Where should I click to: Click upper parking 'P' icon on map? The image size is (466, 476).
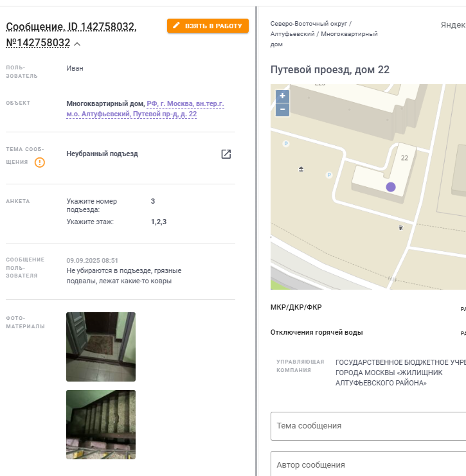click(x=285, y=144)
